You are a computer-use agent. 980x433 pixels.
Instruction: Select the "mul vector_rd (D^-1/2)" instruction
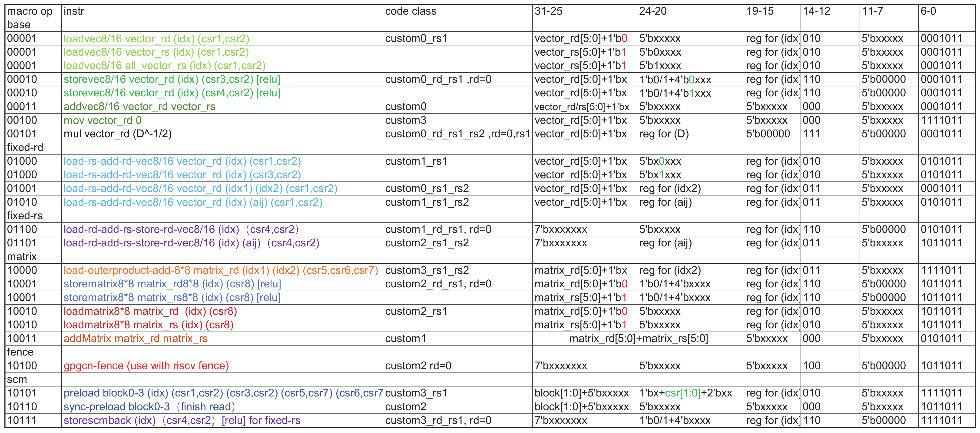[x=118, y=134]
